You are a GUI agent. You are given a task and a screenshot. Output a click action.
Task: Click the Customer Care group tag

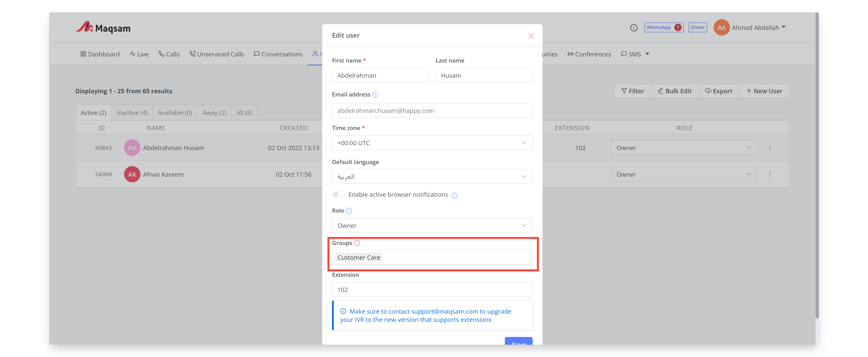(x=358, y=257)
